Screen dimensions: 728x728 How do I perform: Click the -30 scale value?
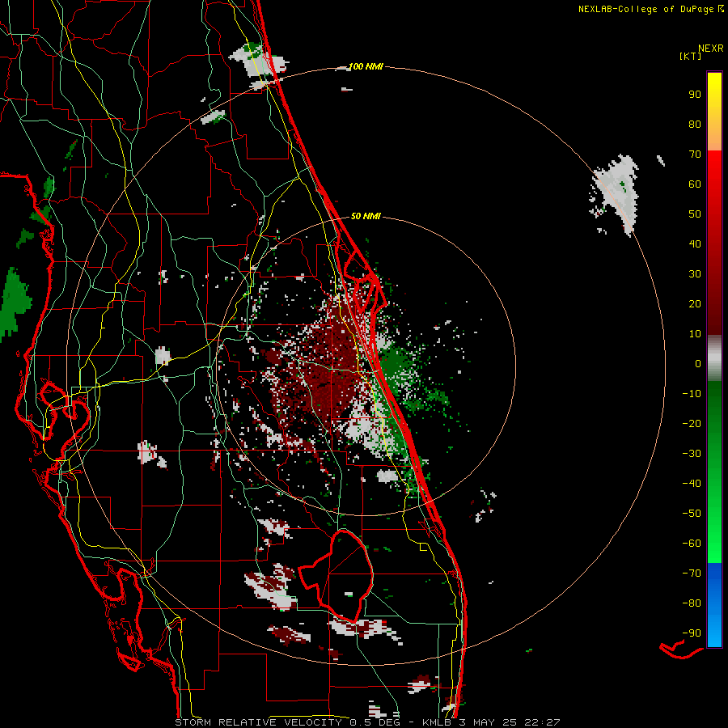tap(692, 454)
